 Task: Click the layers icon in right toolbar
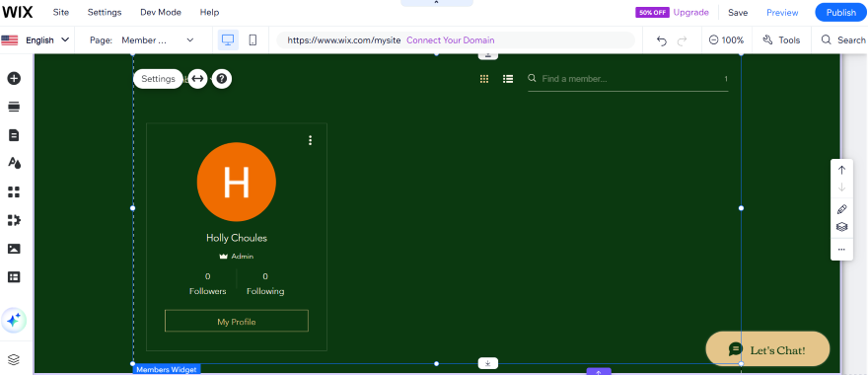pos(841,227)
